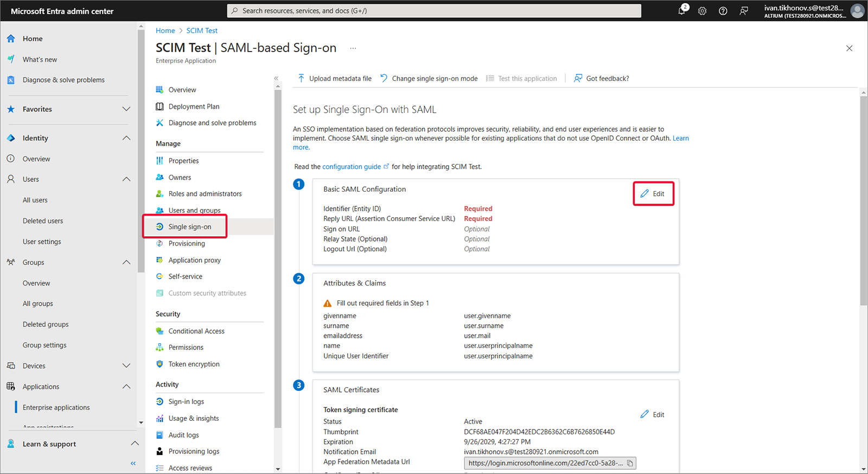Collapse the Groups section chevron
Screen dimensions: 868x474
click(x=126, y=262)
